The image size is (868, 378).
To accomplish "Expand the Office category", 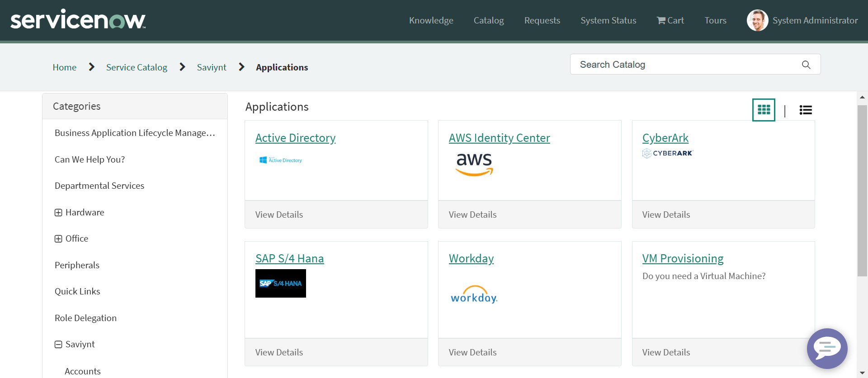I will [x=58, y=238].
